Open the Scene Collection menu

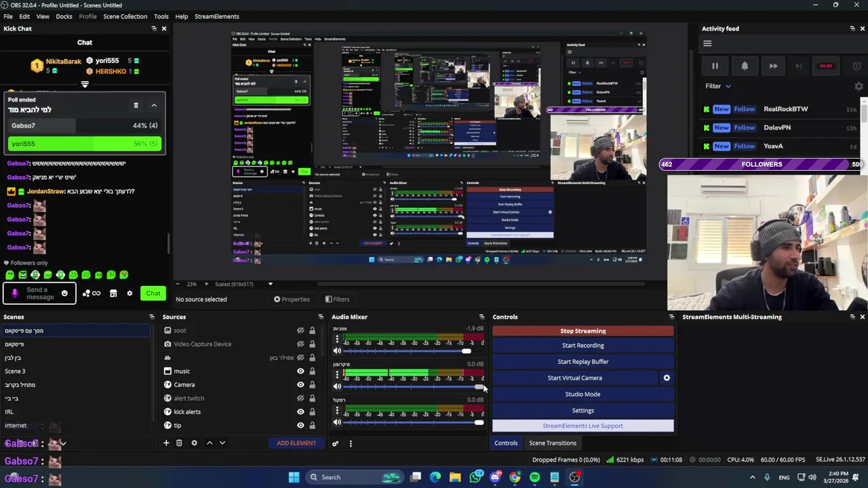coord(125,16)
